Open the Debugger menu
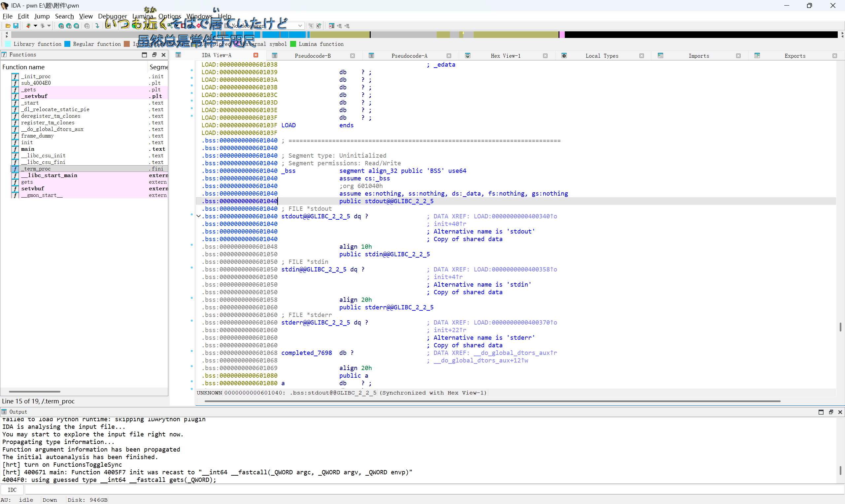This screenshot has height=504, width=845. [x=112, y=16]
